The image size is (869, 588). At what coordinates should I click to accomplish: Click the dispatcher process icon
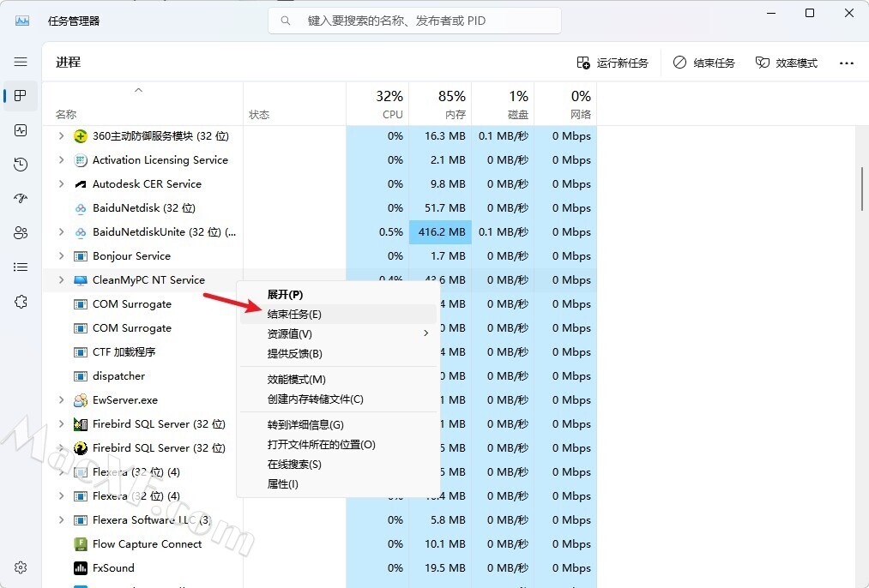[81, 376]
